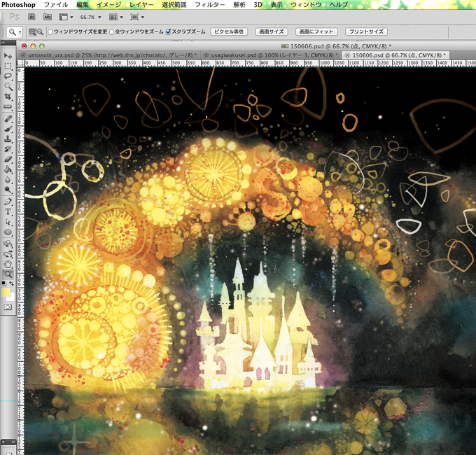476x455 pixels.
Task: Select the Magic Wand selection tool
Action: 8,87
